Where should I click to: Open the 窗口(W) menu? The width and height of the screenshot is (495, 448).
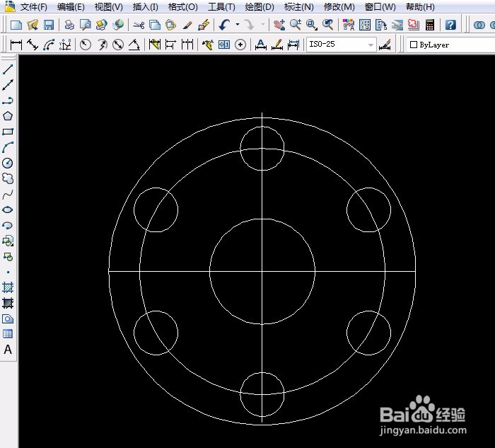point(380,6)
